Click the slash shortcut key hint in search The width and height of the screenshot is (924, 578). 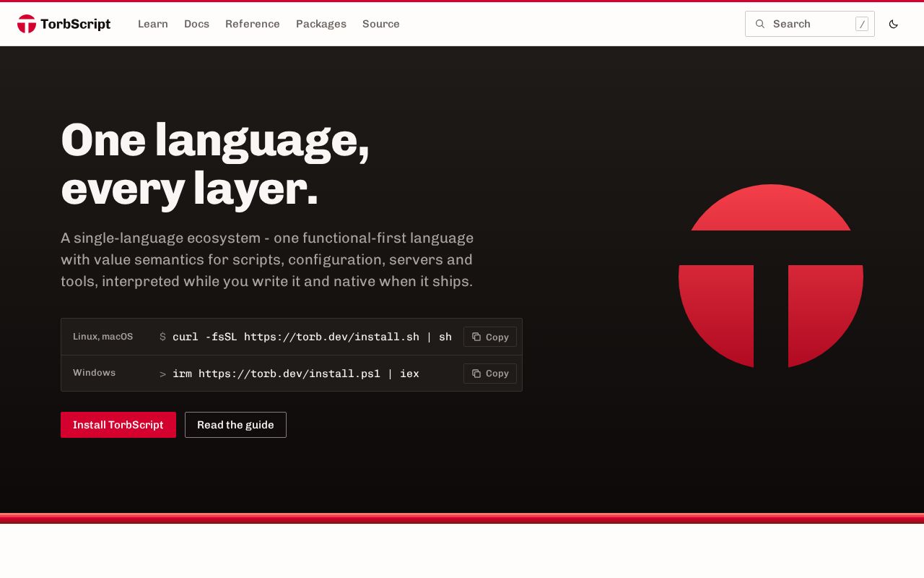862,24
